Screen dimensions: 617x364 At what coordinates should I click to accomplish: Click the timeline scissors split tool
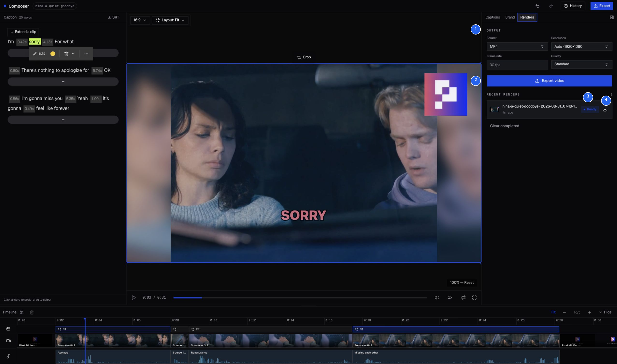point(22,312)
